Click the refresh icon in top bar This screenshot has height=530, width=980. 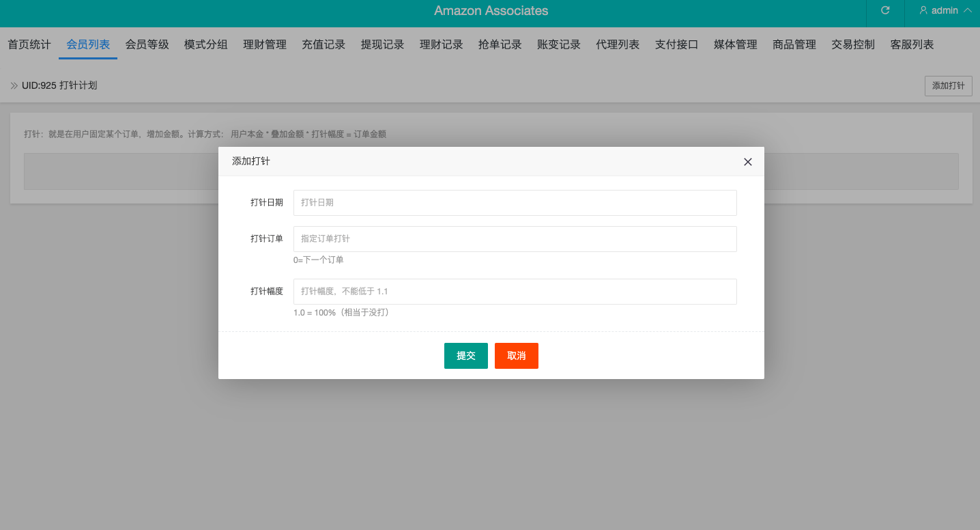(885, 10)
